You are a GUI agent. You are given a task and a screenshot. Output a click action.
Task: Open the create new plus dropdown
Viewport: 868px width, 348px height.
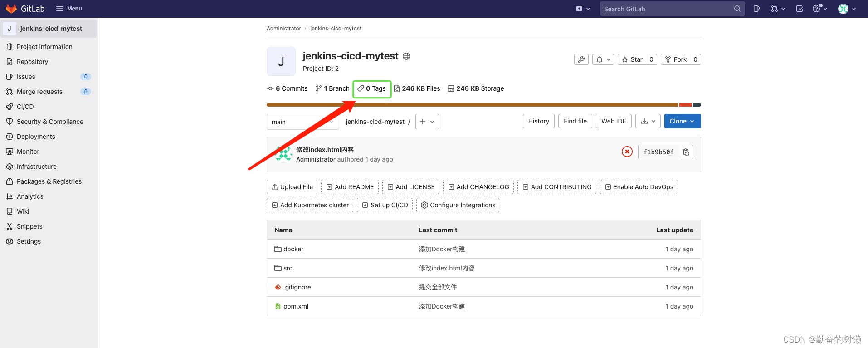tap(583, 9)
